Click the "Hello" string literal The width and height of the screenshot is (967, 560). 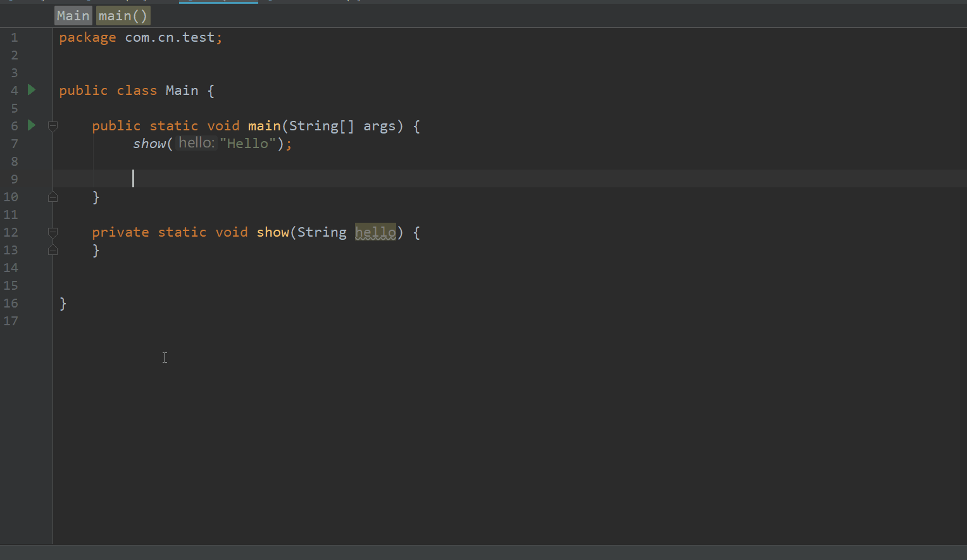[247, 144]
